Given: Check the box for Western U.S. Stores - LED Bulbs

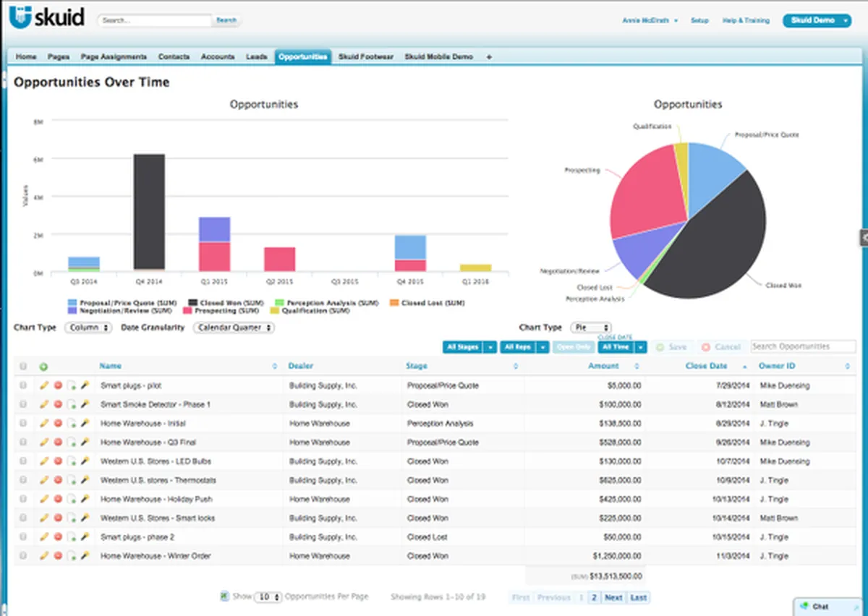Looking at the screenshot, I should coord(23,461).
